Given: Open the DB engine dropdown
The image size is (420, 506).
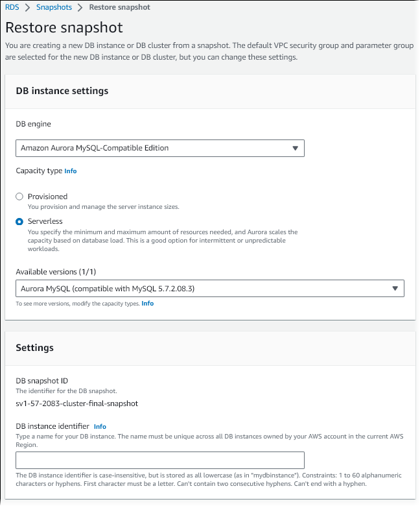Looking at the screenshot, I should click(159, 148).
